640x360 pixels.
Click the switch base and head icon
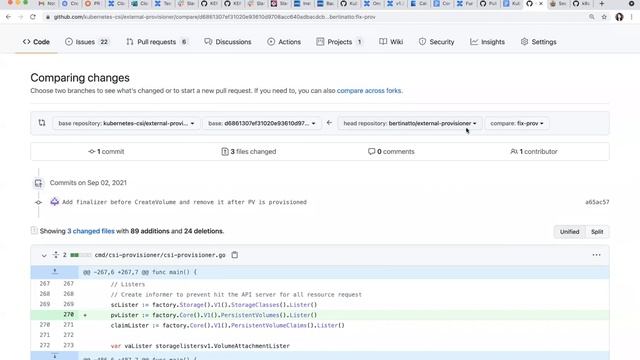coord(42,122)
